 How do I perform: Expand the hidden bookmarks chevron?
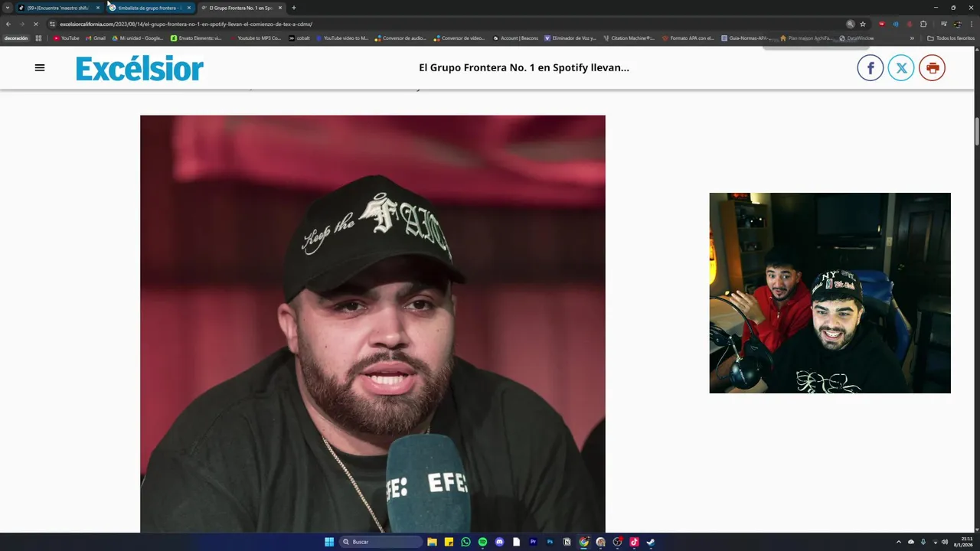click(x=912, y=38)
